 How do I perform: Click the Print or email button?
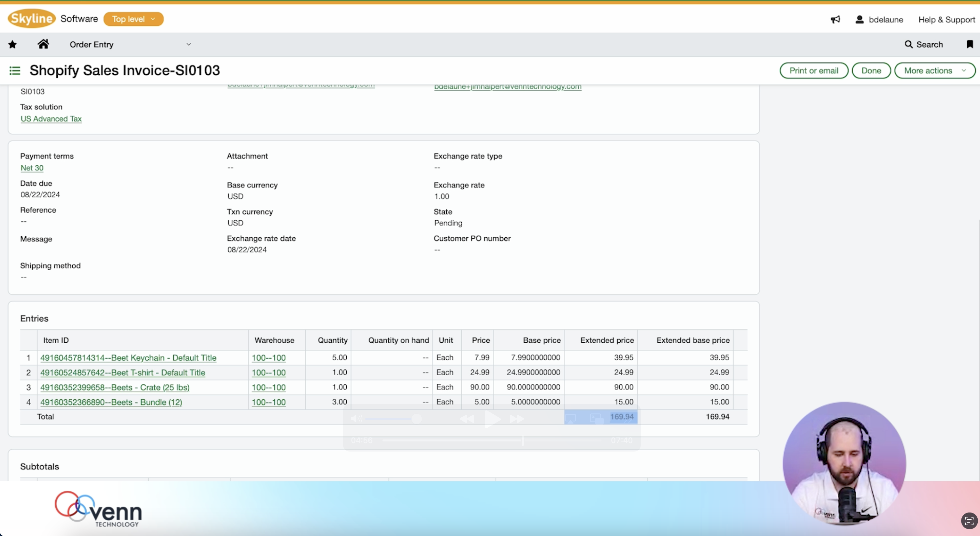tap(814, 71)
